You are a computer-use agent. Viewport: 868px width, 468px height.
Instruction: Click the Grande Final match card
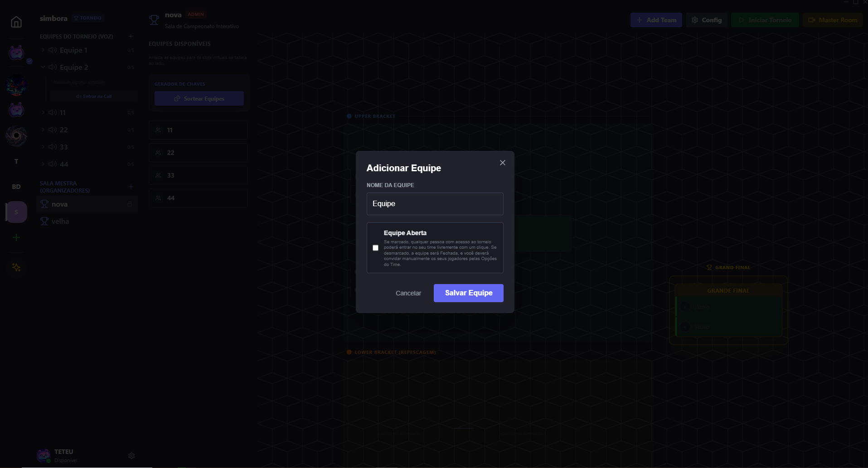point(728,310)
